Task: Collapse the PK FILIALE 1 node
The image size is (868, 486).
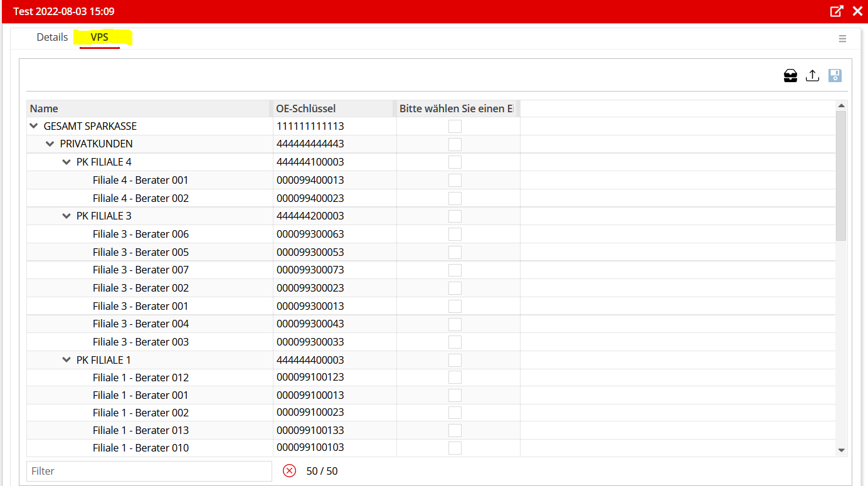Action: click(x=66, y=361)
